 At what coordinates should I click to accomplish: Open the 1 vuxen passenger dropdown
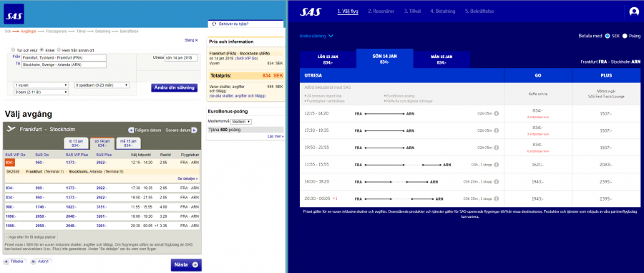41,85
